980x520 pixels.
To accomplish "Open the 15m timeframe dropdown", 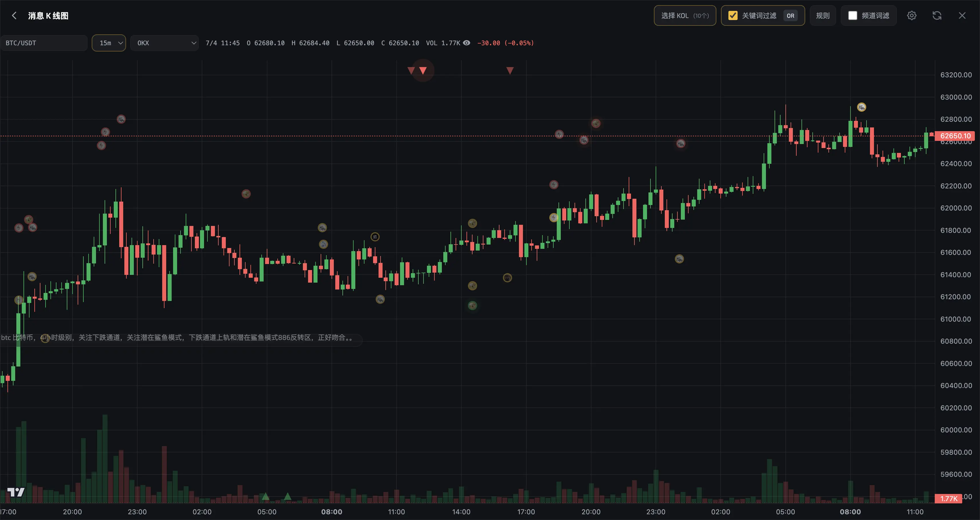I will pos(109,43).
